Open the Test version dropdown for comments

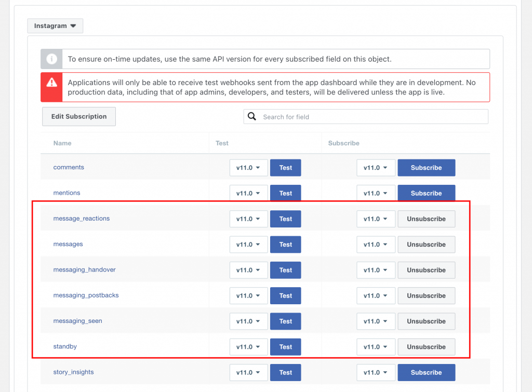click(248, 167)
